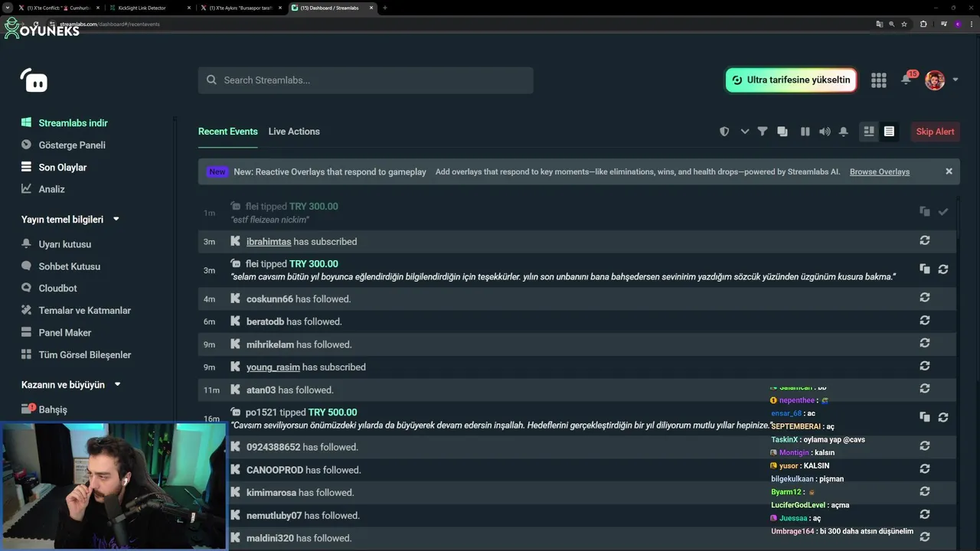Replay kimimarosa follow alert
980x551 pixels.
coord(925,491)
